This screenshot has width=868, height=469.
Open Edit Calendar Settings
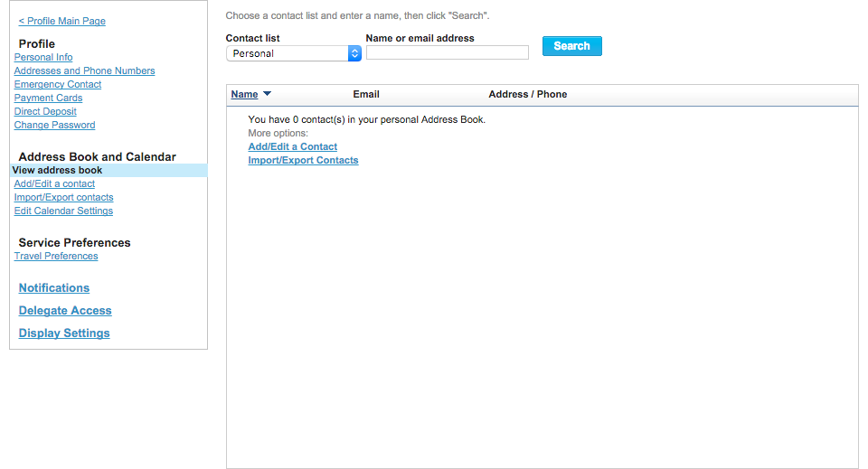pyautogui.click(x=63, y=211)
